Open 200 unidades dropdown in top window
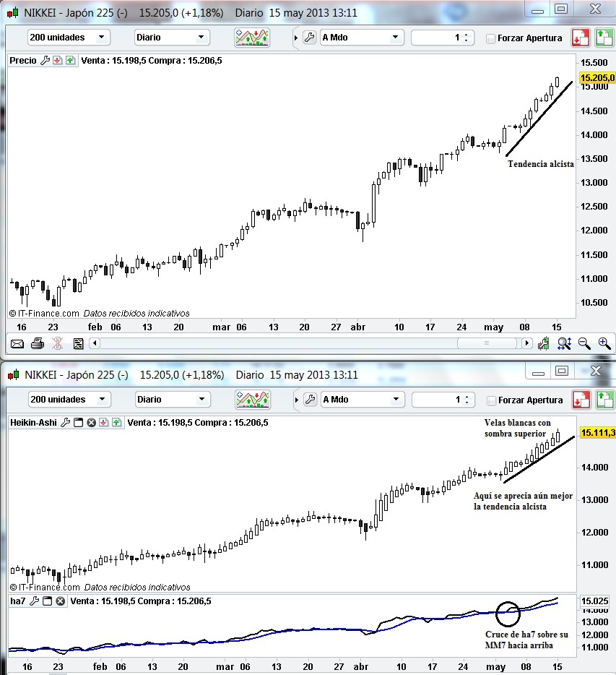Image resolution: width=616 pixels, height=675 pixels. pos(69,38)
